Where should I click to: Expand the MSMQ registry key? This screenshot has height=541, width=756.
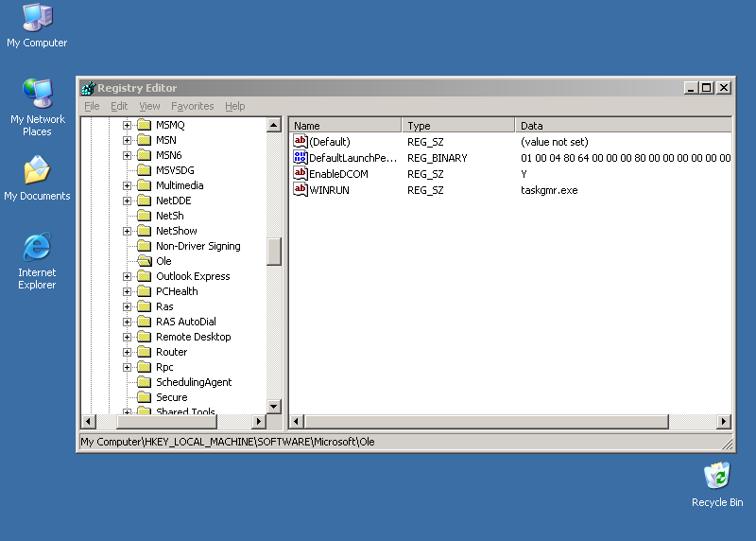tap(127, 125)
